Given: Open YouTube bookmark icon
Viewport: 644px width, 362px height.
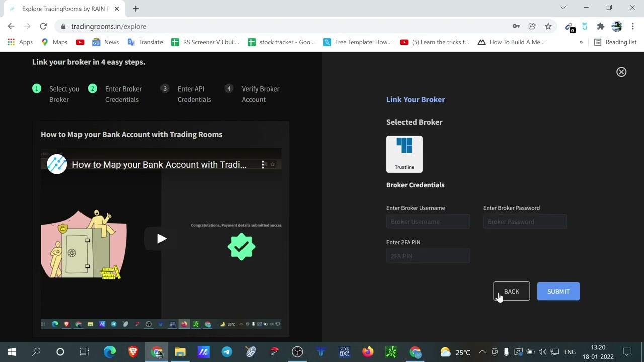Looking at the screenshot, I should tap(80, 42).
